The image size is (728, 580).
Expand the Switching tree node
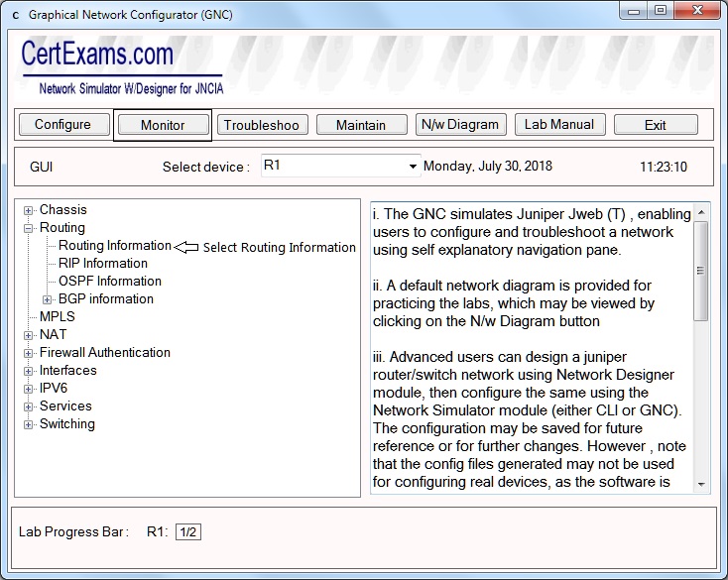pos(29,424)
